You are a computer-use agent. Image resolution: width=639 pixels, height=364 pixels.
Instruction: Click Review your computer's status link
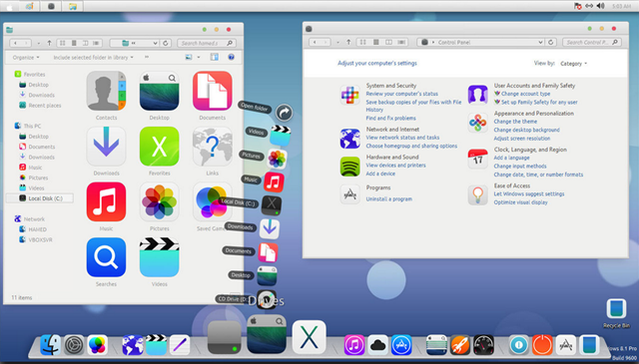402,94
